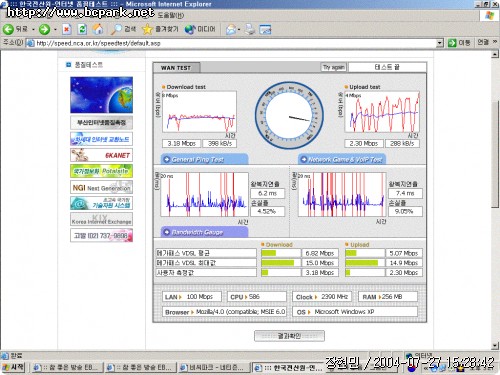This screenshot has width=500, height=375.
Task: Open the NGI Next Generation banner
Action: (x=101, y=187)
